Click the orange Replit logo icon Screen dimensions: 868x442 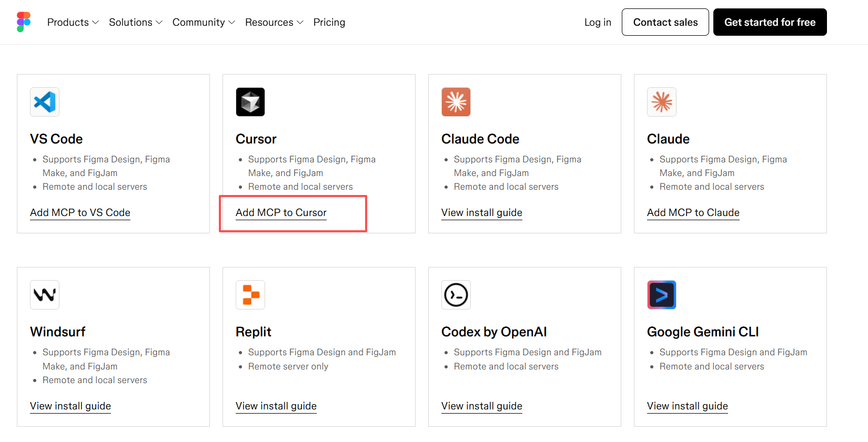click(250, 295)
